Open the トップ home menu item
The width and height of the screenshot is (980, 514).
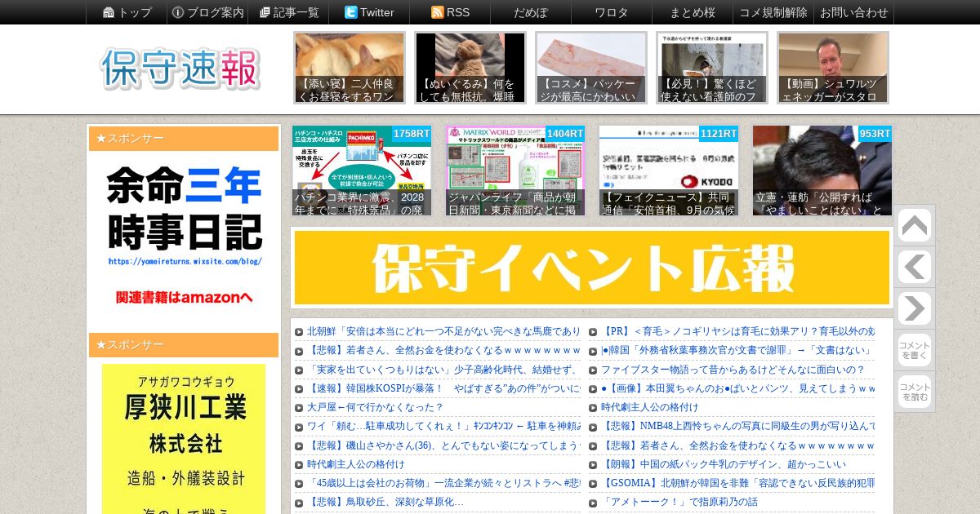(127, 12)
